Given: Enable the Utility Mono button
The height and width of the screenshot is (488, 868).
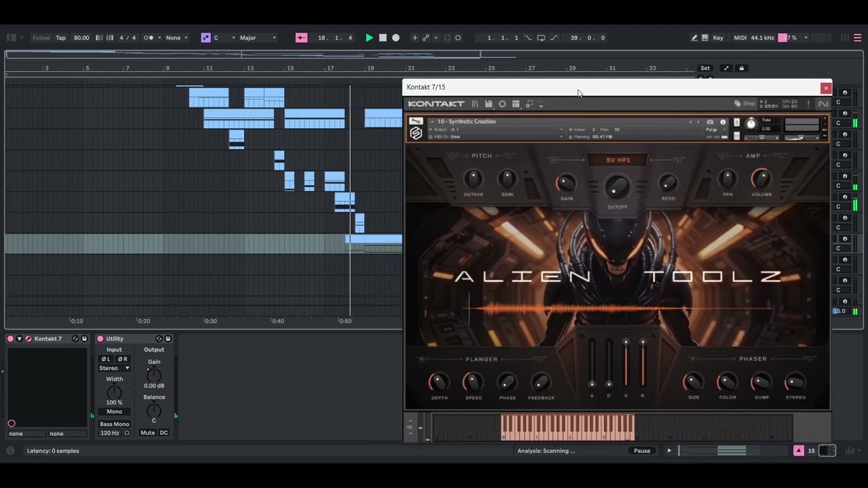Looking at the screenshot, I should (115, 411).
